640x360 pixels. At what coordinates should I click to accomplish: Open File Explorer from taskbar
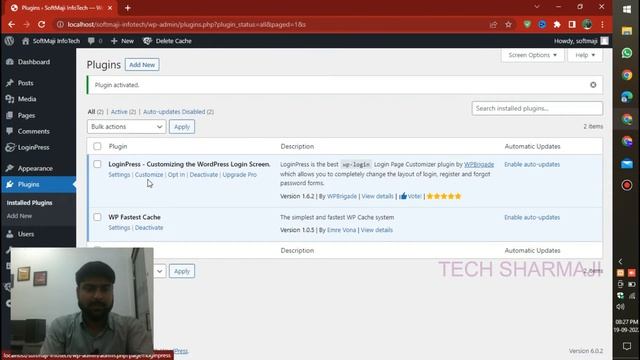pyautogui.click(x=627, y=31)
